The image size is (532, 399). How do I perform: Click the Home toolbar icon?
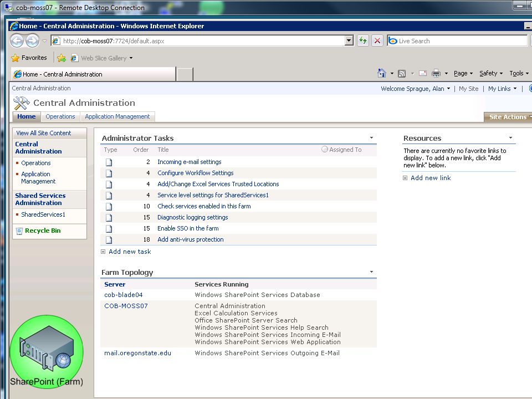tap(382, 73)
